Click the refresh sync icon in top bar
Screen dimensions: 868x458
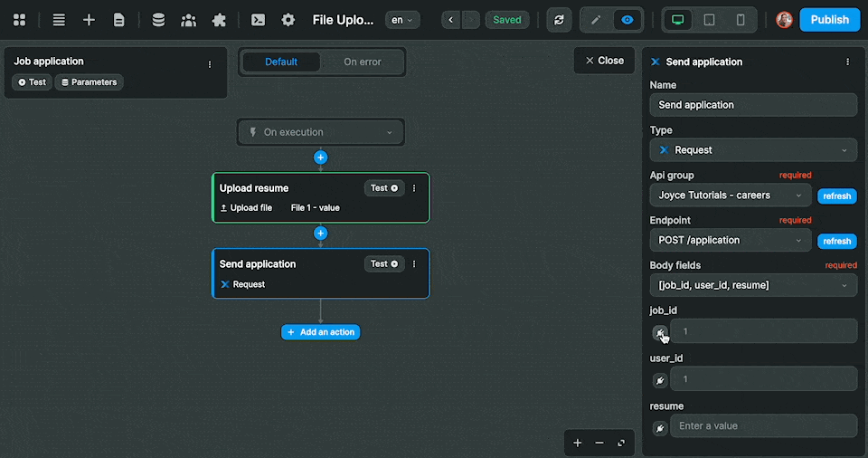[559, 20]
